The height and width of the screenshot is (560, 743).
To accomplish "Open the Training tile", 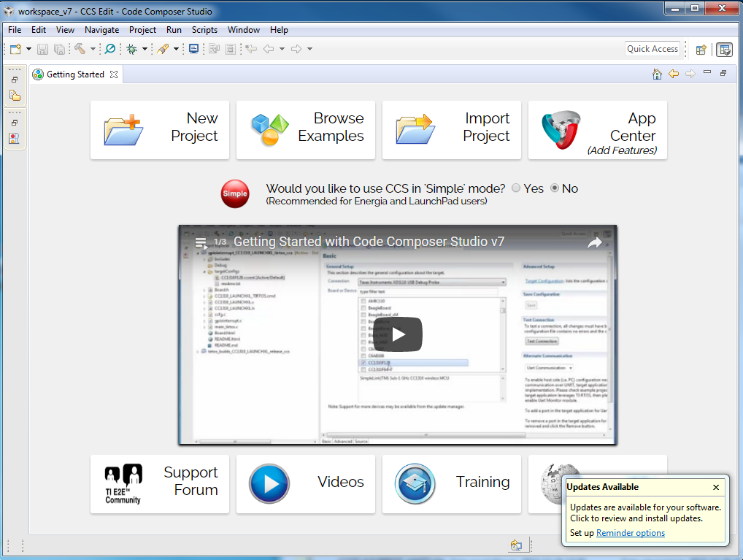I will [x=452, y=483].
